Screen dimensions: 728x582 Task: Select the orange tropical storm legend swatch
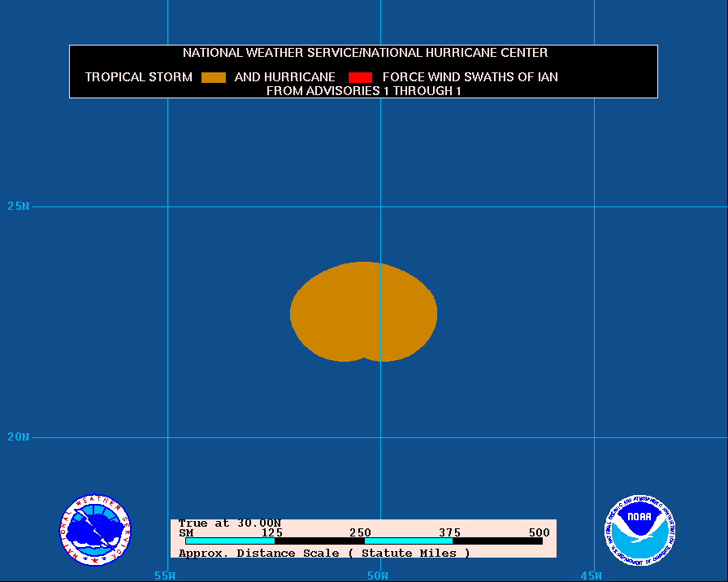click(x=214, y=77)
